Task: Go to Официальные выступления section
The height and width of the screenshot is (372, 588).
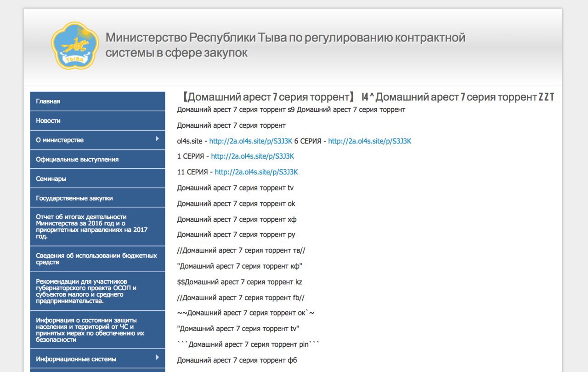Action: click(97, 159)
